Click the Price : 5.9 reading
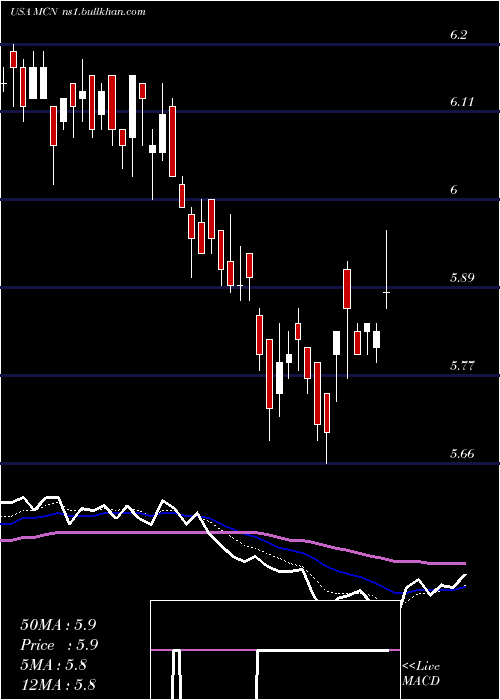 point(59,645)
